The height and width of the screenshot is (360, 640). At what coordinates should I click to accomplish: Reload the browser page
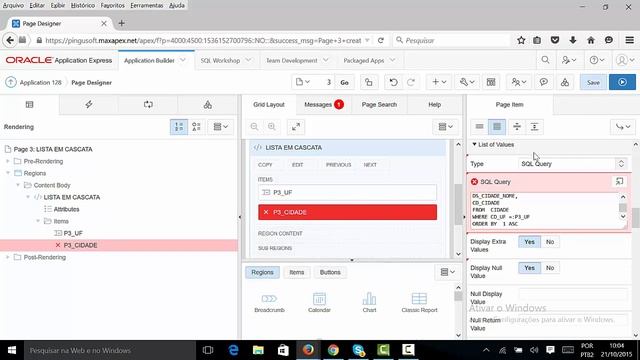tap(380, 40)
